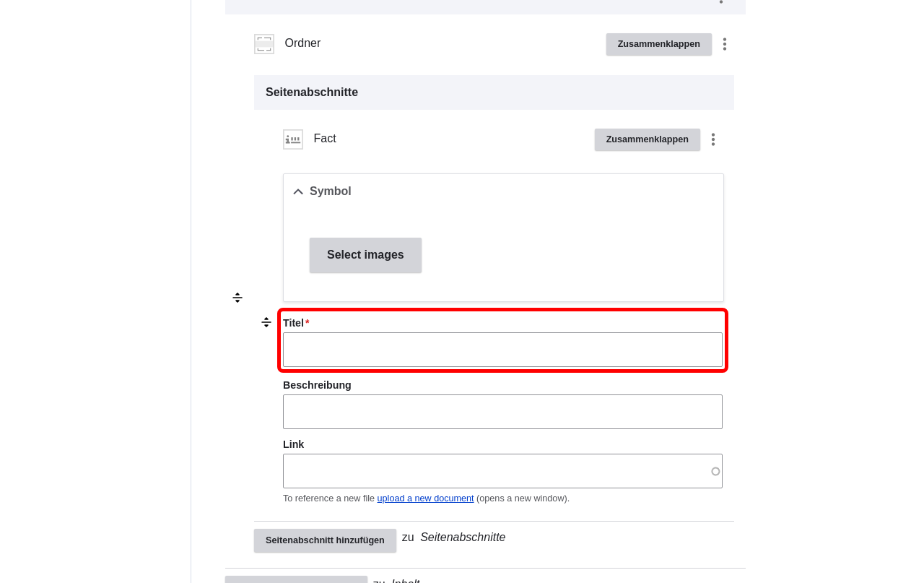Screen dimensions: 924x583
Task: Focus the Beschreibung text field
Action: tap(502, 412)
